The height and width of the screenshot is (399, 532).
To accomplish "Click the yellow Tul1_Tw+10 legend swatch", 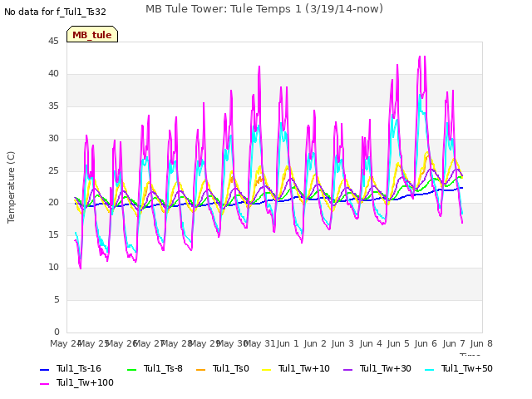I will pos(267,369).
